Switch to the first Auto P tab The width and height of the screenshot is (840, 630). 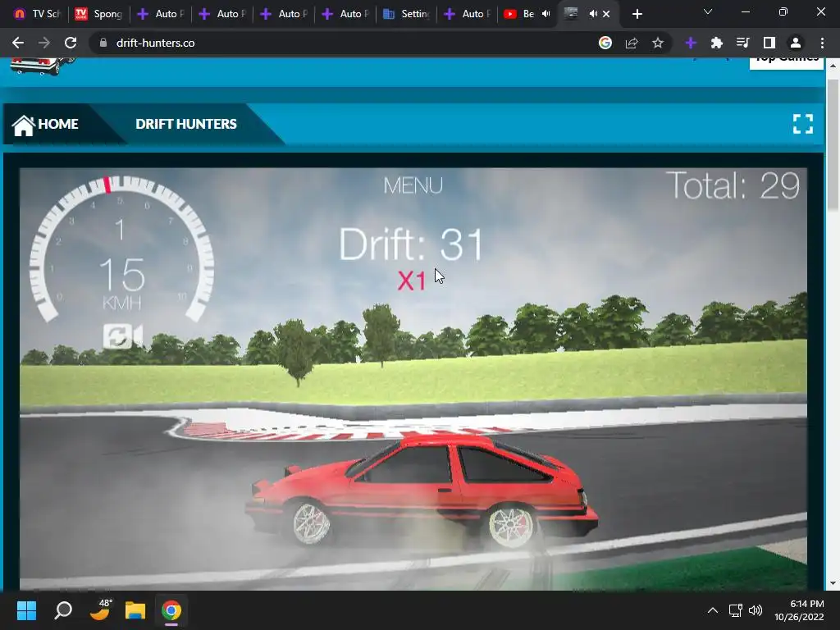point(160,14)
